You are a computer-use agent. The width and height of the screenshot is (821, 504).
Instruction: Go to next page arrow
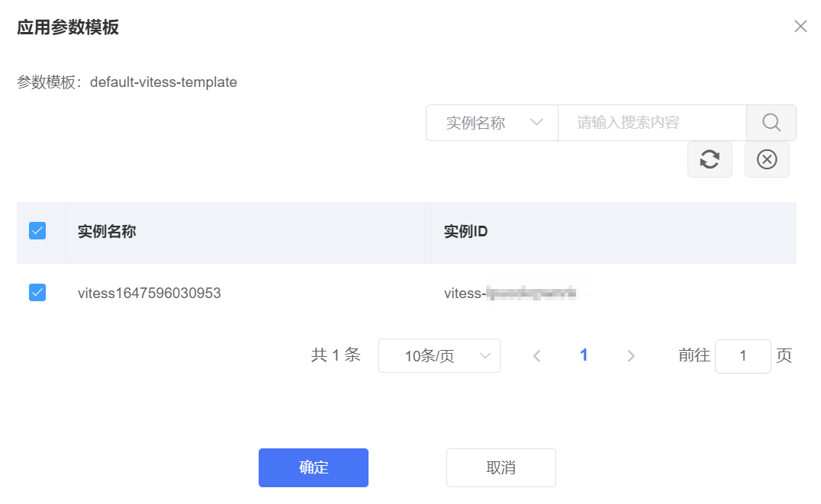[631, 356]
